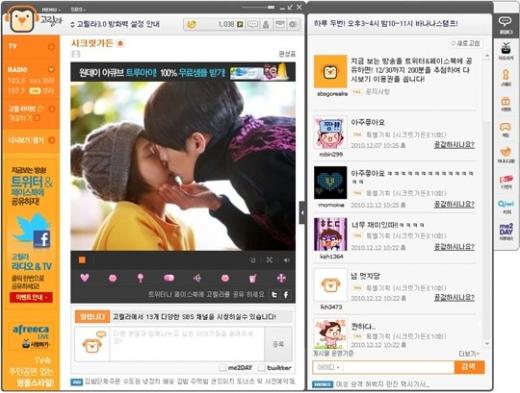Send the pink lollipop emoticon

coord(140,278)
